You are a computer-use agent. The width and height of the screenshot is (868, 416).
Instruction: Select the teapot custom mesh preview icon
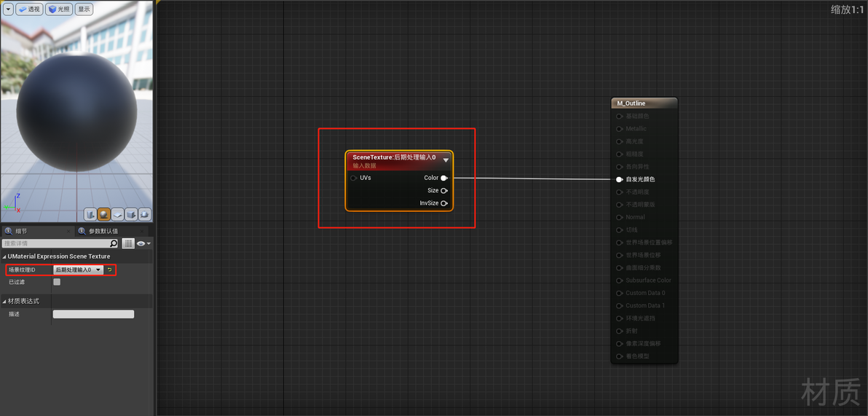click(144, 214)
